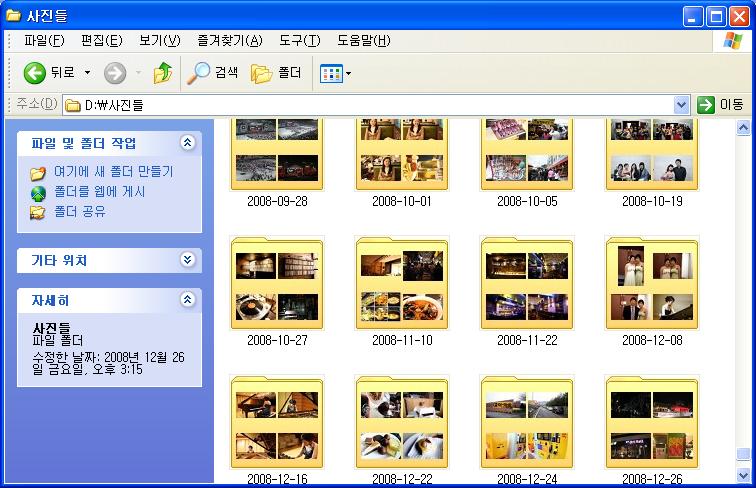Viewport: 756px width, 488px height.
Task: Click the greyed Forward arrow button
Action: (115, 73)
